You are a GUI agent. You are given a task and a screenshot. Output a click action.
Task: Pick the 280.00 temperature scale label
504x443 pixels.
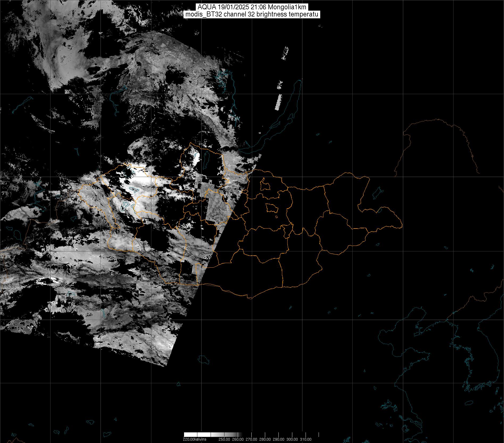(265, 439)
